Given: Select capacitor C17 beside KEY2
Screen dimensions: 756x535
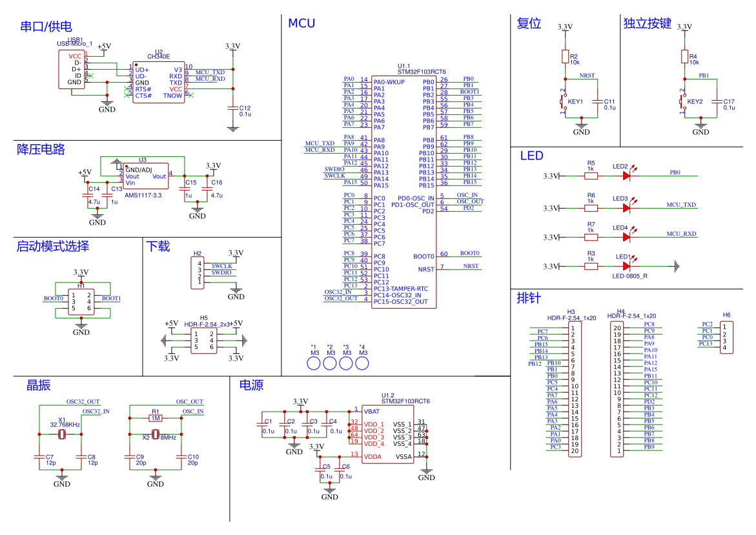Looking at the screenshot, I should point(717,102).
